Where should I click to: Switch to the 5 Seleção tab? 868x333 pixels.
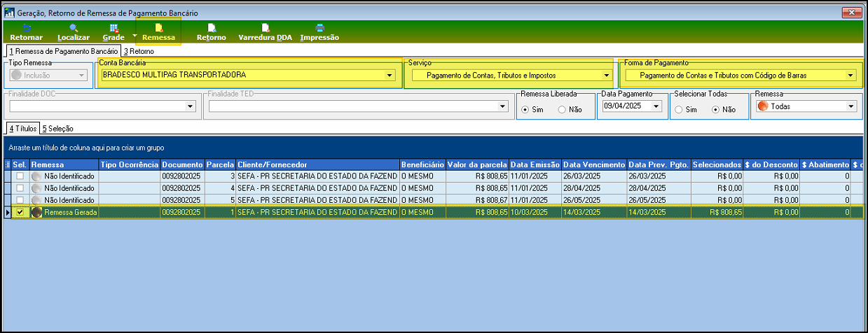57,129
